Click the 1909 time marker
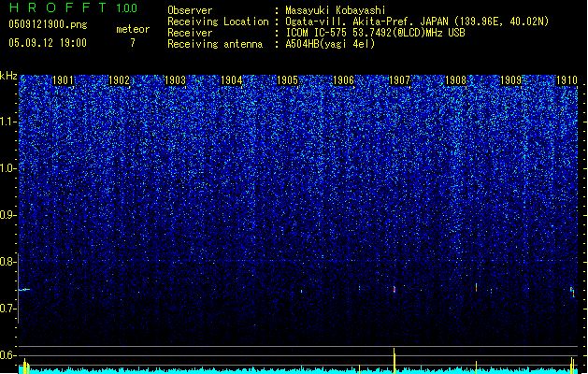Image resolution: width=588 pixels, height=374 pixels. (511, 80)
